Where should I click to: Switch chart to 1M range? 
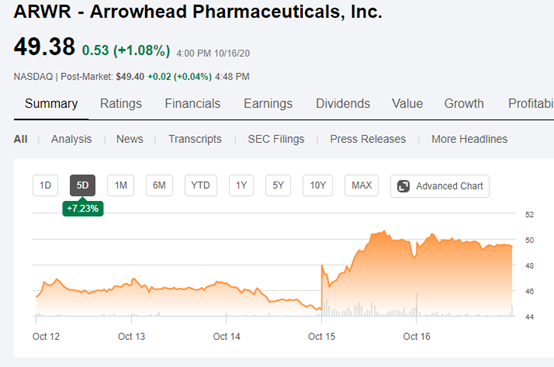tap(120, 185)
